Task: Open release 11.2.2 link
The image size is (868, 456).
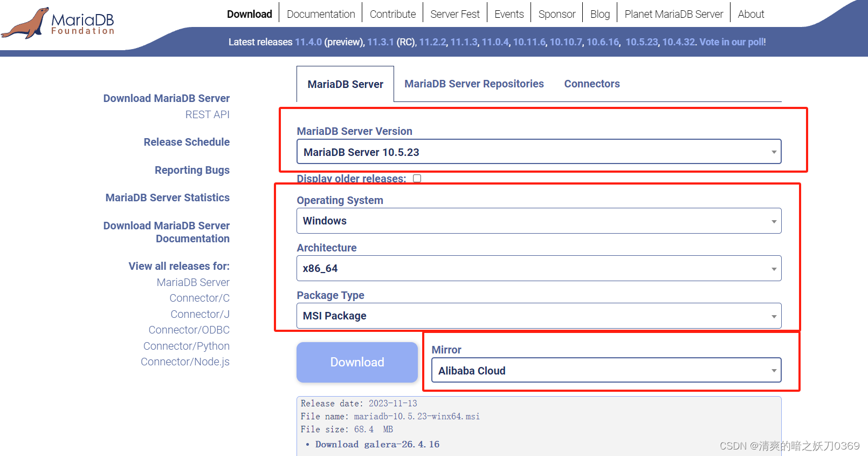Action: [x=432, y=42]
